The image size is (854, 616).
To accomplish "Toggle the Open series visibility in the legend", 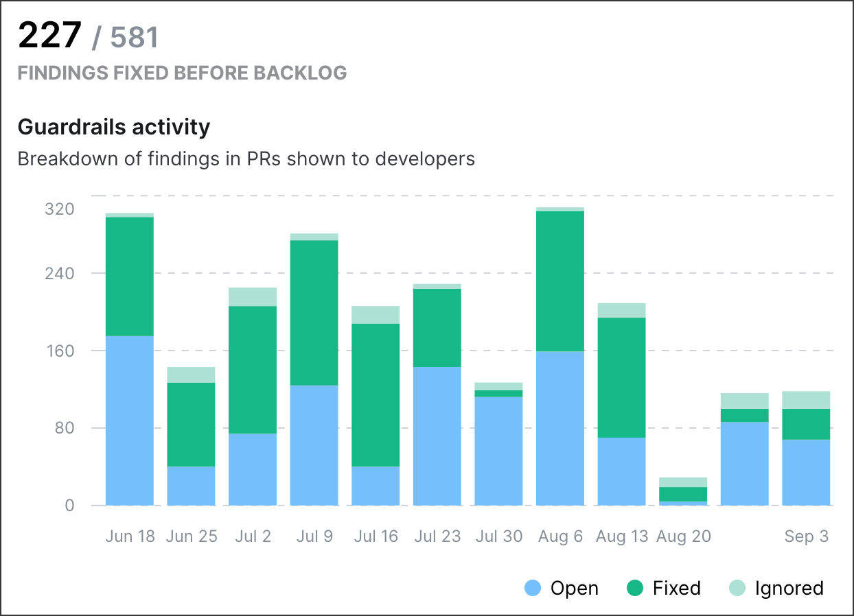I will click(573, 589).
